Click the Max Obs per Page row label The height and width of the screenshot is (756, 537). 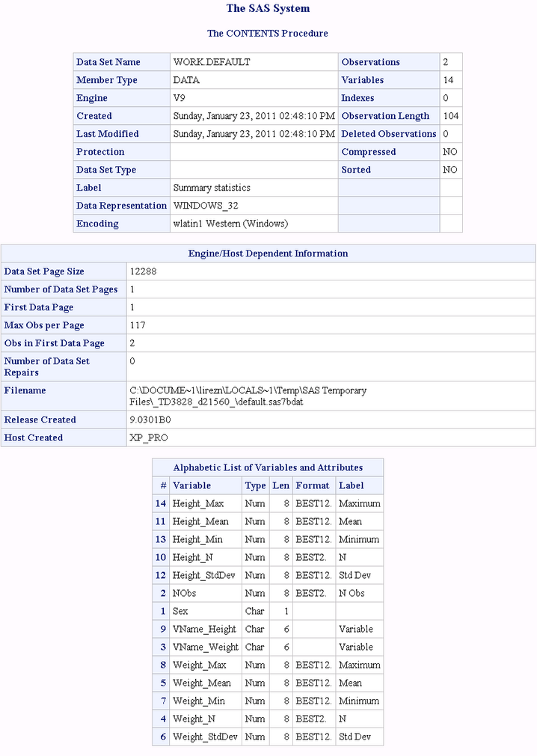point(44,325)
